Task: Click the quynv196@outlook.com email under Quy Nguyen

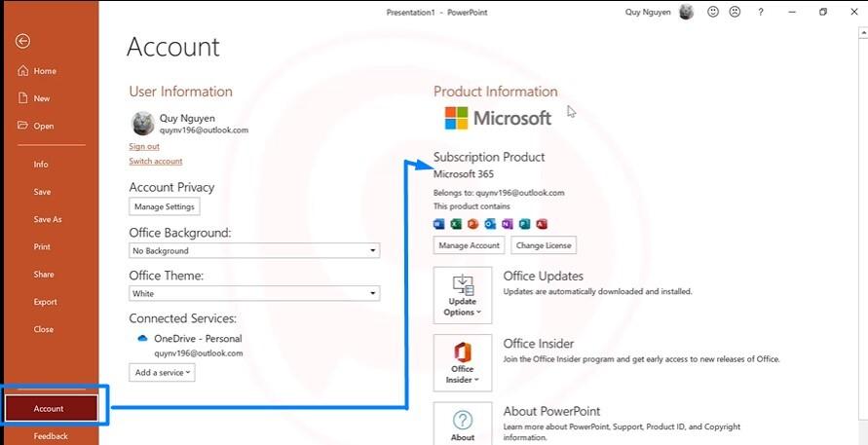Action: [204, 130]
